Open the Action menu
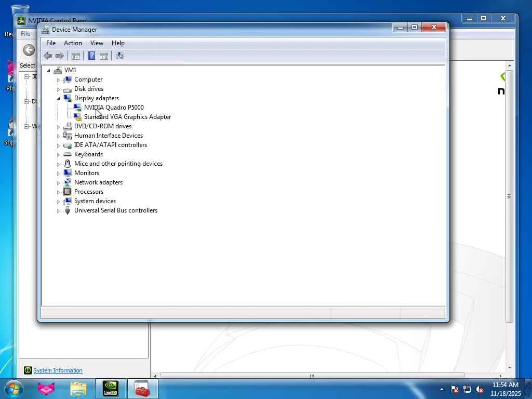Viewport: 532px width, 399px height. (73, 43)
